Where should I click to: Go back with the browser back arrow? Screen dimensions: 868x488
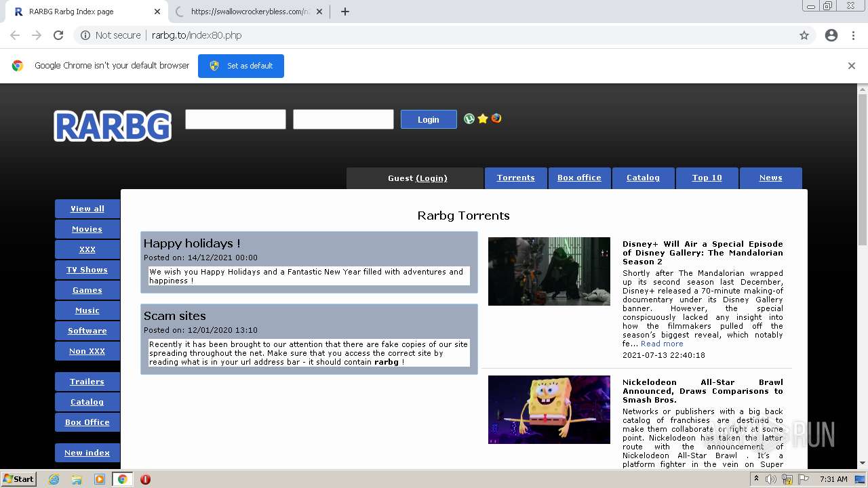[x=15, y=35]
